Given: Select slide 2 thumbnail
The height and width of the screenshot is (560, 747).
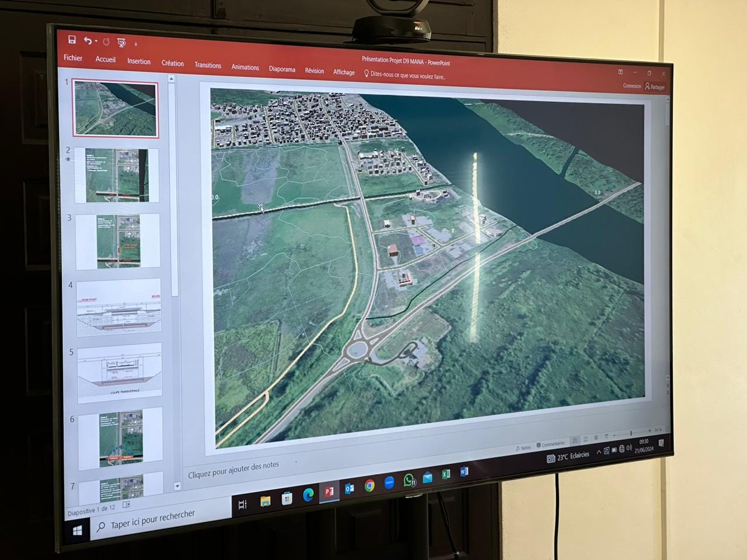Looking at the screenshot, I should pos(117,175).
